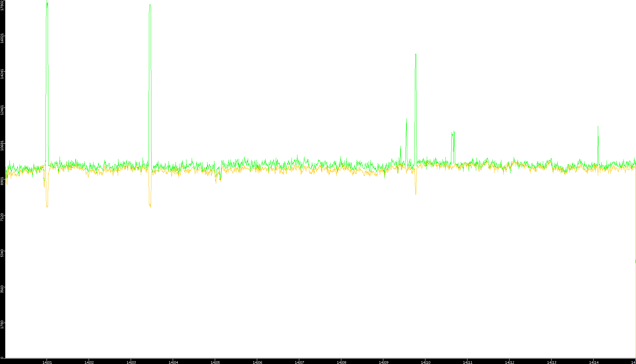The width and height of the screenshot is (636, 364).
Task: Click the 14:12 time axis label
Action: [x=510, y=362]
